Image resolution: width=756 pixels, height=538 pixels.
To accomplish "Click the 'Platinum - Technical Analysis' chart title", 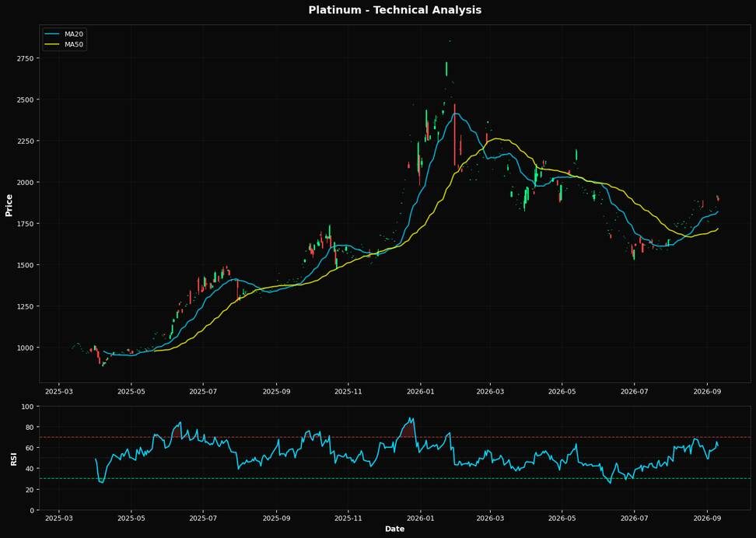I will 395,9.
